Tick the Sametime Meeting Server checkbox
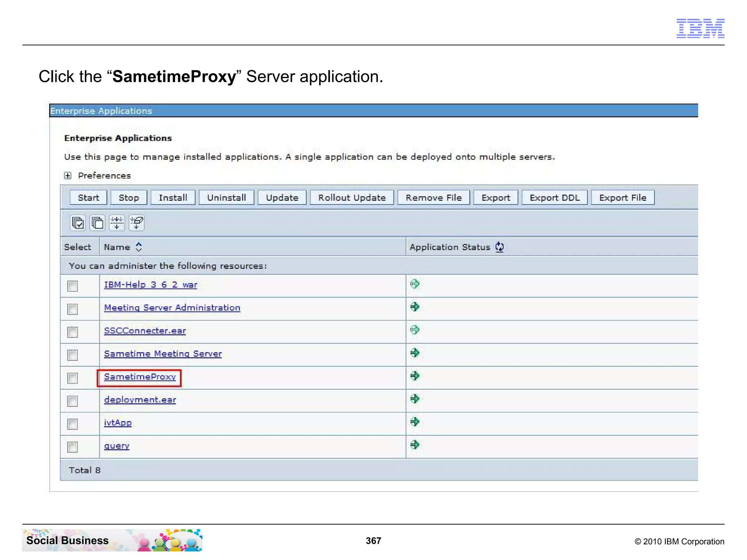This screenshot has height=560, width=747. [x=73, y=355]
